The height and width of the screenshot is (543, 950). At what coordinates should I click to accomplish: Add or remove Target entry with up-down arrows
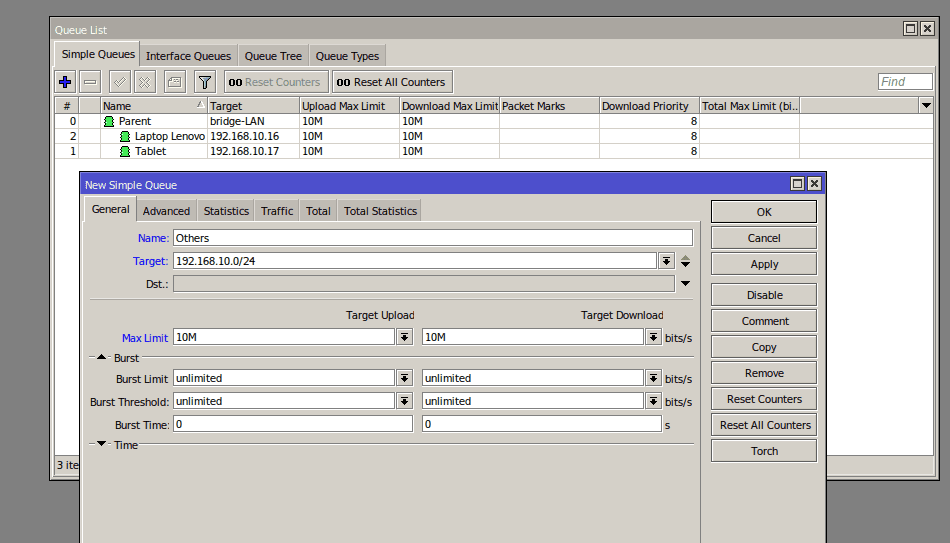[x=685, y=261]
